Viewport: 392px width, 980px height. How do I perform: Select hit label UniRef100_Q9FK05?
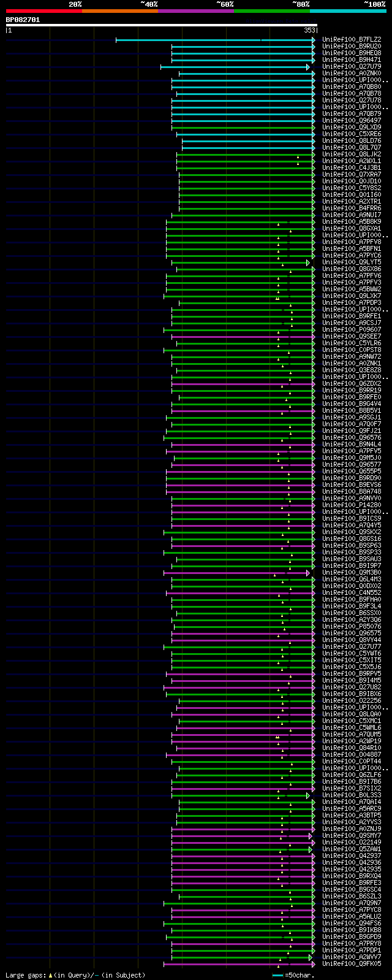(x=352, y=964)
